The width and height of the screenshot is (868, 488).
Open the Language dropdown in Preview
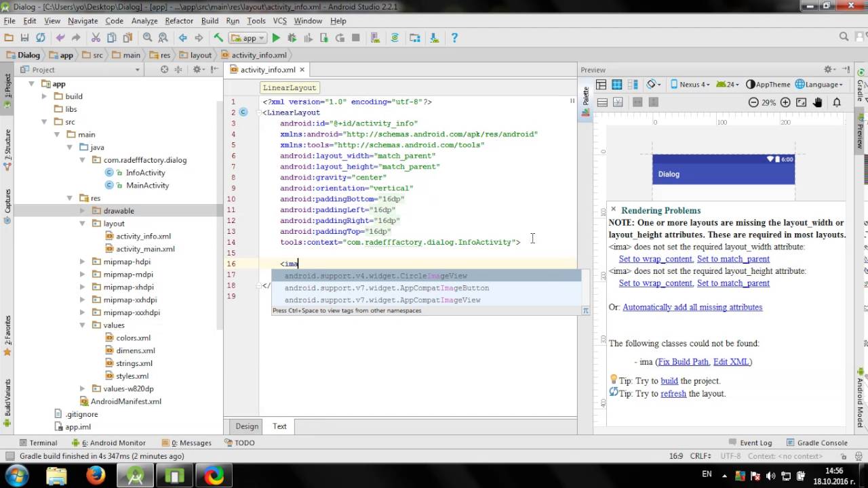(819, 85)
